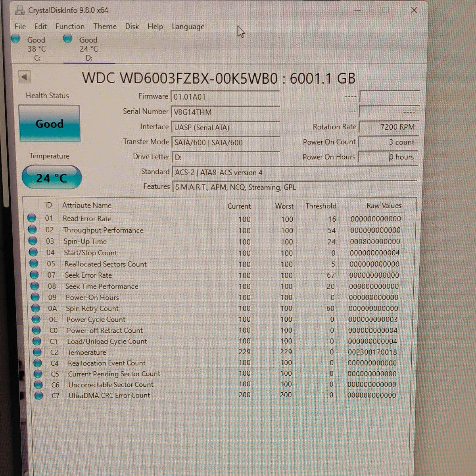
Task: Click the D: drive status orb icon
Action: (68, 38)
